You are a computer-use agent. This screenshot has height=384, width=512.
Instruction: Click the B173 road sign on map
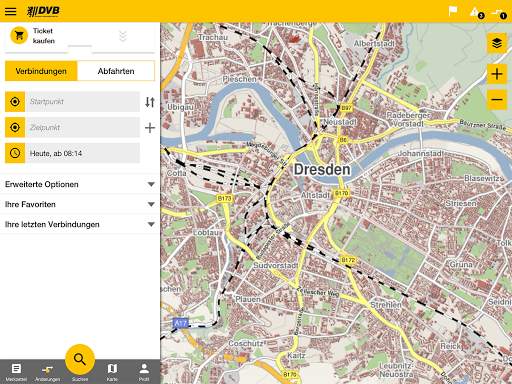point(224,198)
